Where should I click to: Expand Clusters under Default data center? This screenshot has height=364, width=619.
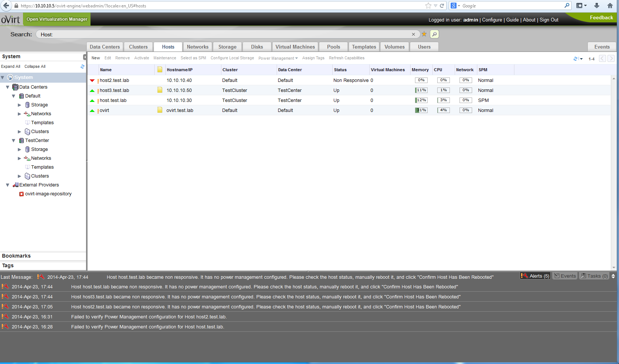click(20, 132)
